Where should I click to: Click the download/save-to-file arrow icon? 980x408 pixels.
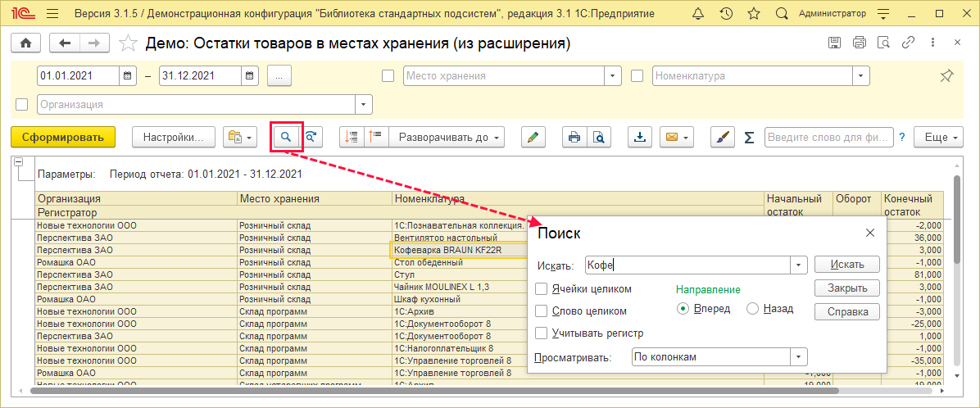[639, 137]
